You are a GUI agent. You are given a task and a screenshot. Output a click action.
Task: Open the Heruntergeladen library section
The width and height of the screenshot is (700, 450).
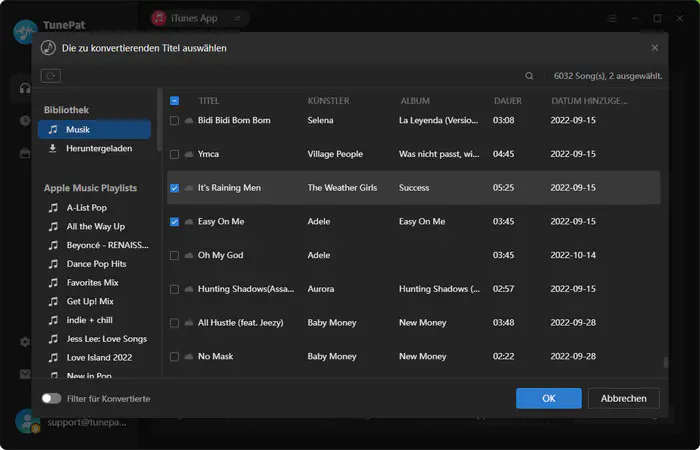[94, 148]
